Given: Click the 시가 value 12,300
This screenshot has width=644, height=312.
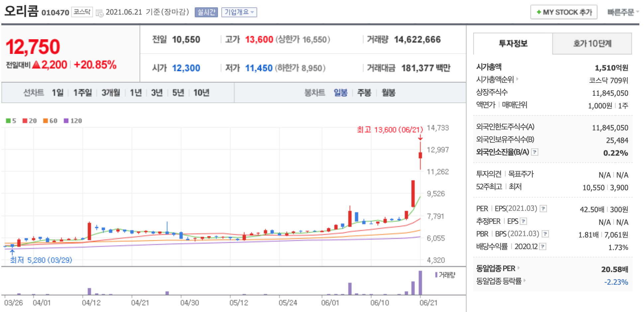Looking at the screenshot, I should [186, 68].
